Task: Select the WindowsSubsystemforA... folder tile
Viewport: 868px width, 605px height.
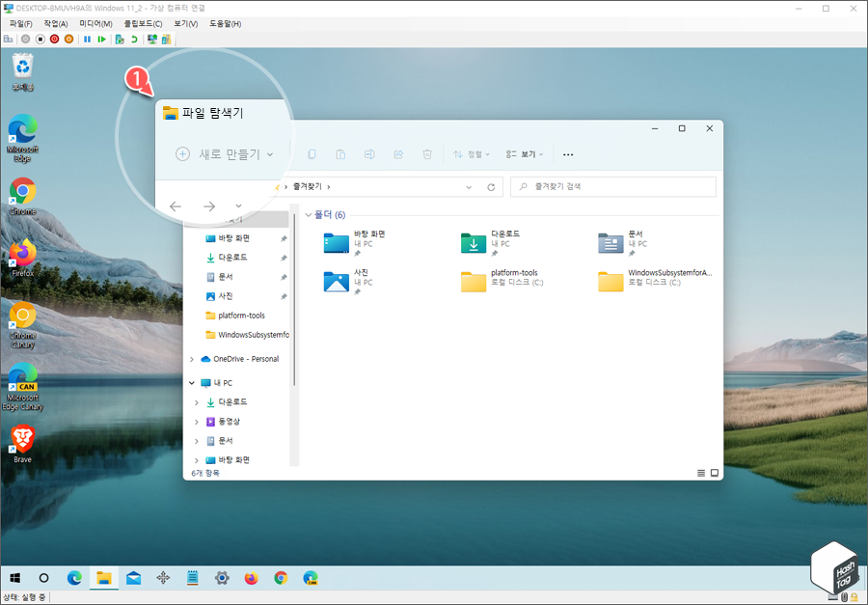Action: pyautogui.click(x=656, y=282)
